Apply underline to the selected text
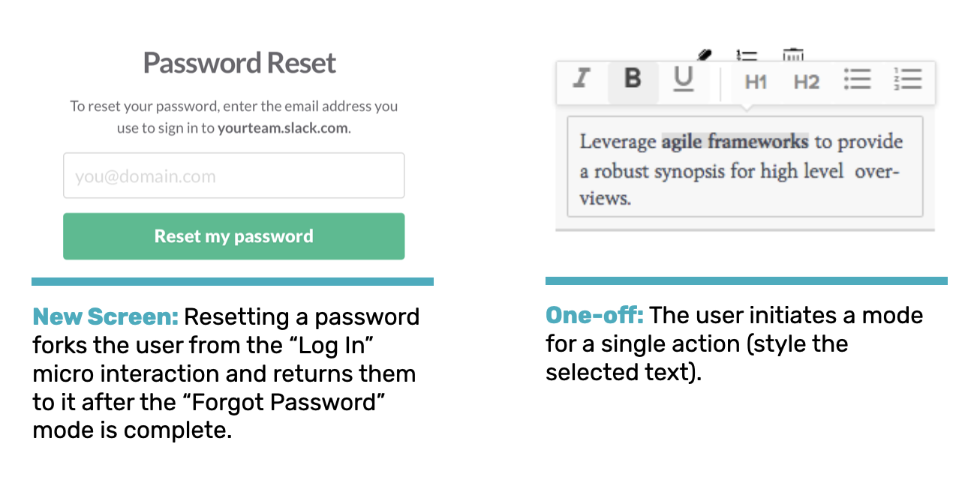 (x=683, y=80)
